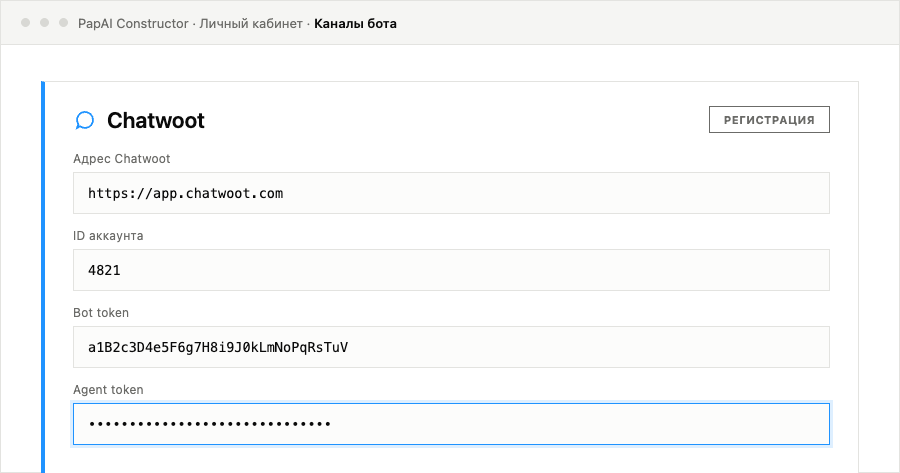Minimize the window with the second dot

44,23
